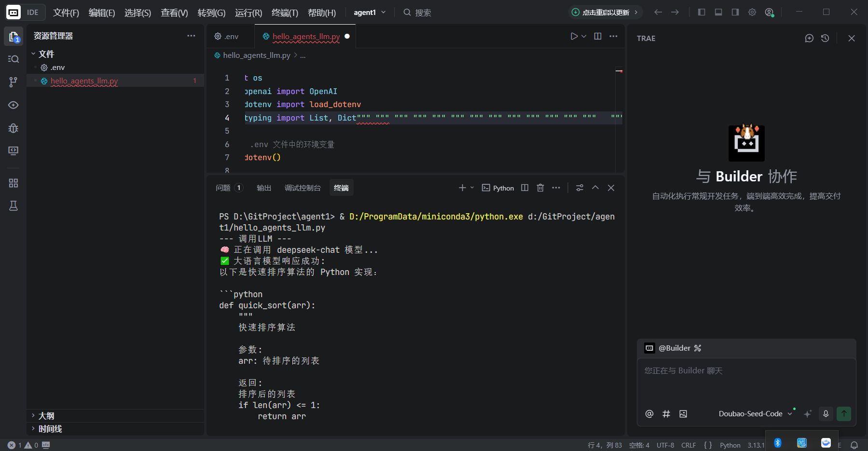The height and width of the screenshot is (451, 868).
Task: Click the @Builder agent selector
Action: pos(673,348)
